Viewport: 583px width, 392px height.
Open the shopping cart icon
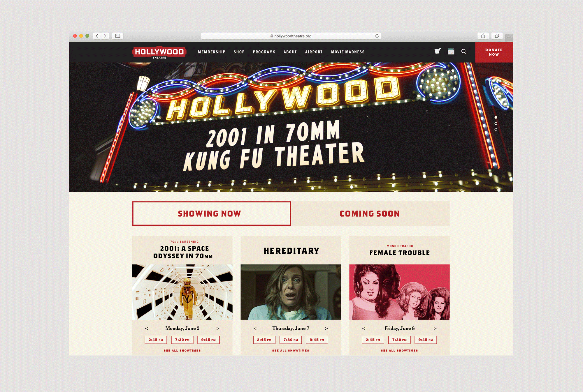(x=438, y=52)
